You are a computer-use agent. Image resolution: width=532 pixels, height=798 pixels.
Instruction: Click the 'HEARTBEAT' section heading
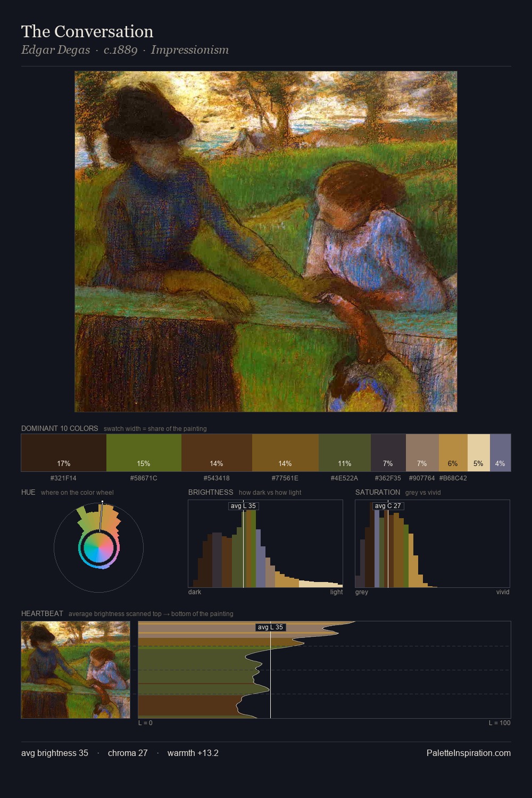click(42, 613)
